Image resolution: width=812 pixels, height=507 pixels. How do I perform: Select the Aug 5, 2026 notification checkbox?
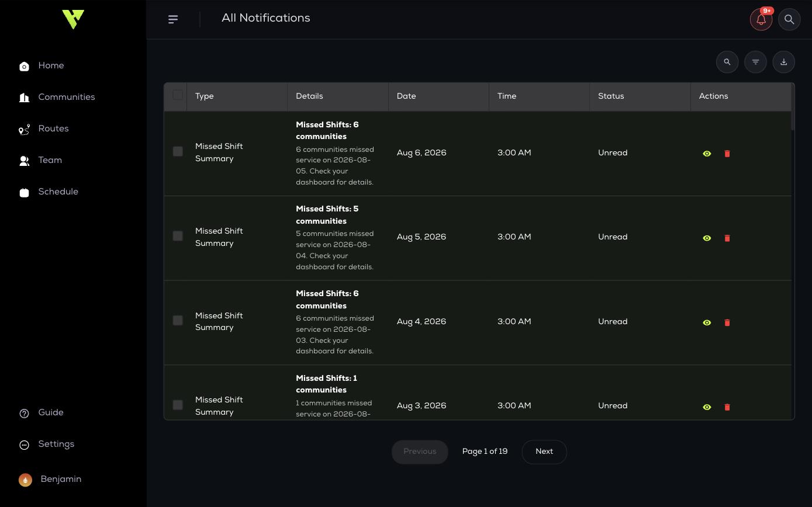pyautogui.click(x=178, y=236)
